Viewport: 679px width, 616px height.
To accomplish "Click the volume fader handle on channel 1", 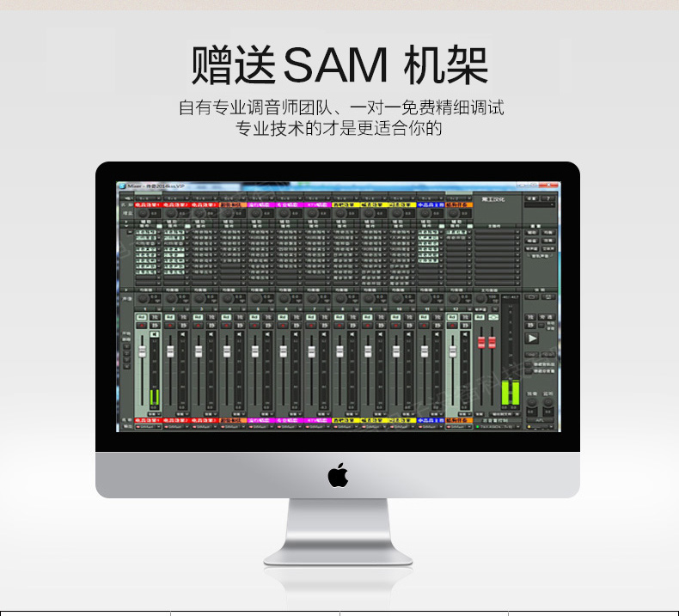I will click(x=142, y=351).
